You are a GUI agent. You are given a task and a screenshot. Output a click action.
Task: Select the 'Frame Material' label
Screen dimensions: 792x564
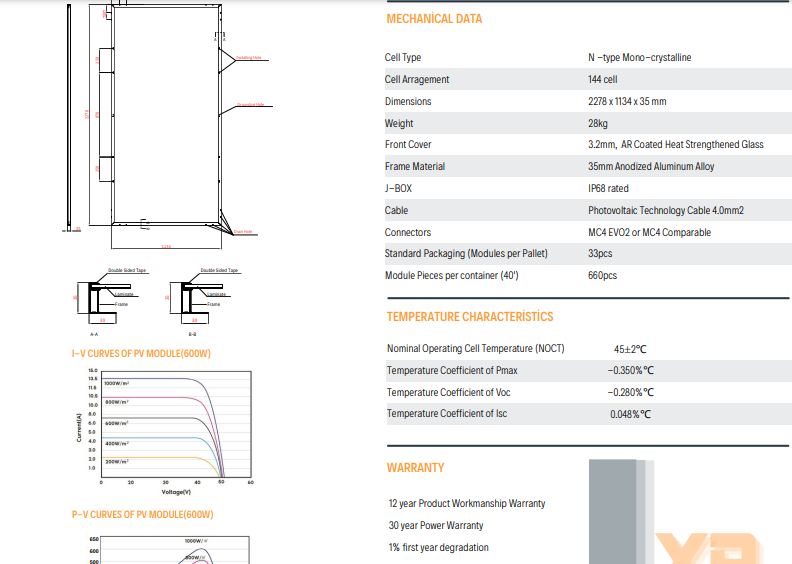[415, 166]
